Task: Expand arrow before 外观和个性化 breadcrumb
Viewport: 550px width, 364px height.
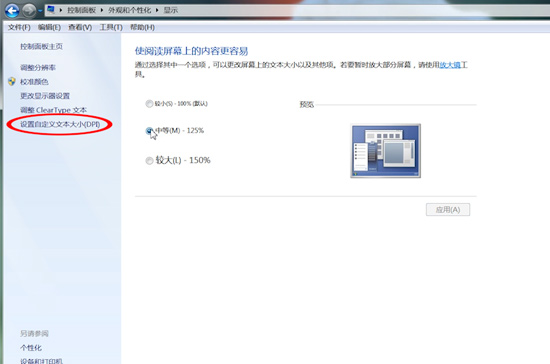Action: 102,10
